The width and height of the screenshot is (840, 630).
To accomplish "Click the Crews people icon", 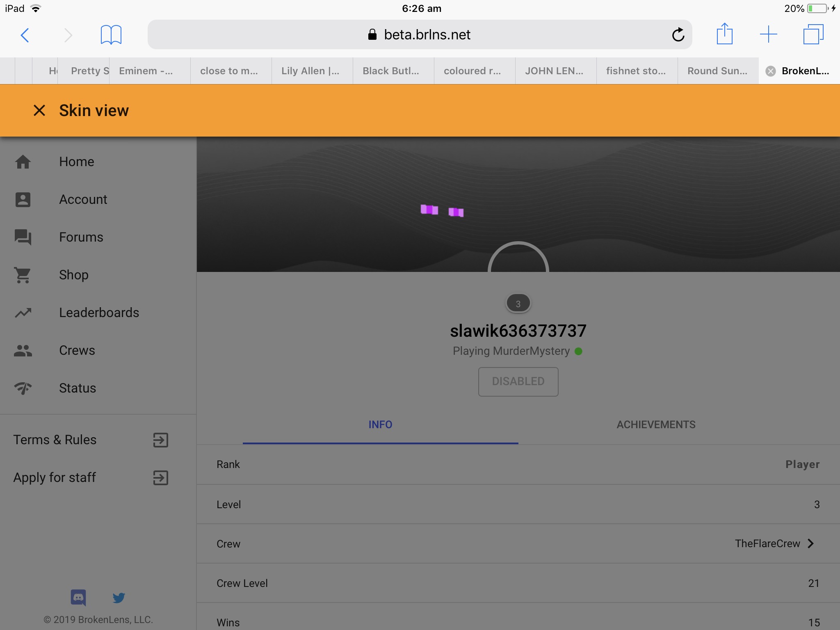I will (x=23, y=350).
